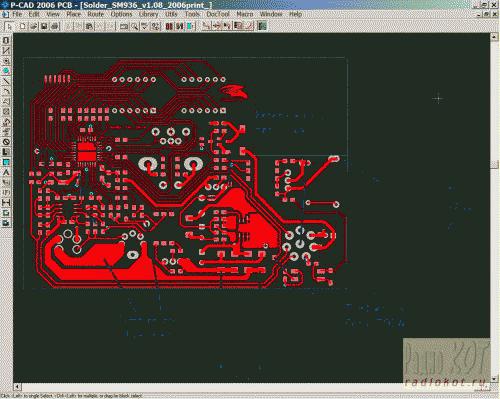Click the Save diskette toolbar icon

click(44, 26)
